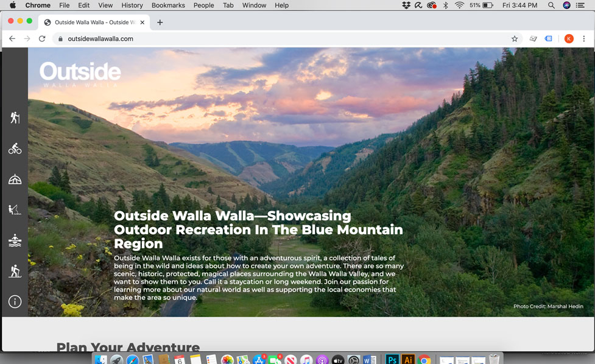Open a new tab with the plus button
This screenshot has width=595, height=364.
[x=160, y=23]
